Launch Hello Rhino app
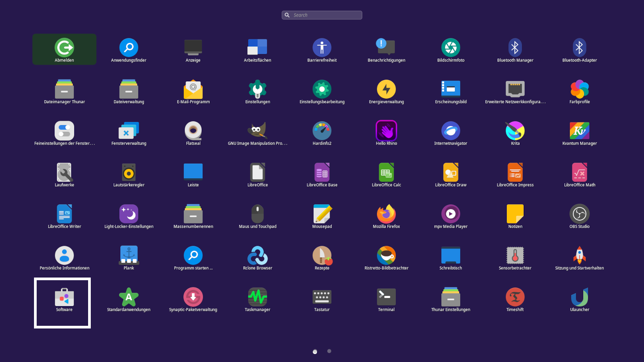The image size is (644, 362). click(x=386, y=131)
